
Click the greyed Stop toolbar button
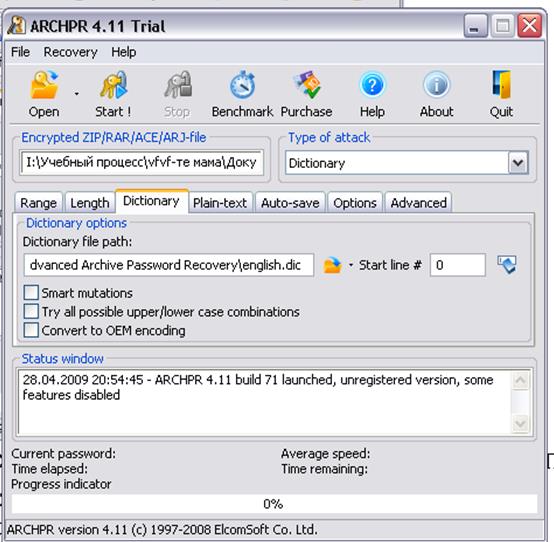[177, 94]
